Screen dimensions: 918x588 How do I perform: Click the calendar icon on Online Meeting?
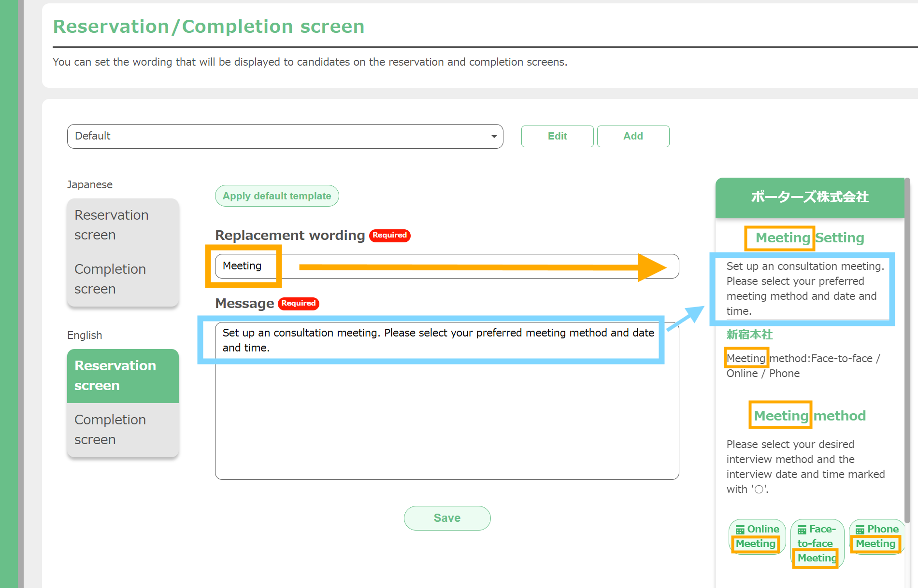point(740,530)
